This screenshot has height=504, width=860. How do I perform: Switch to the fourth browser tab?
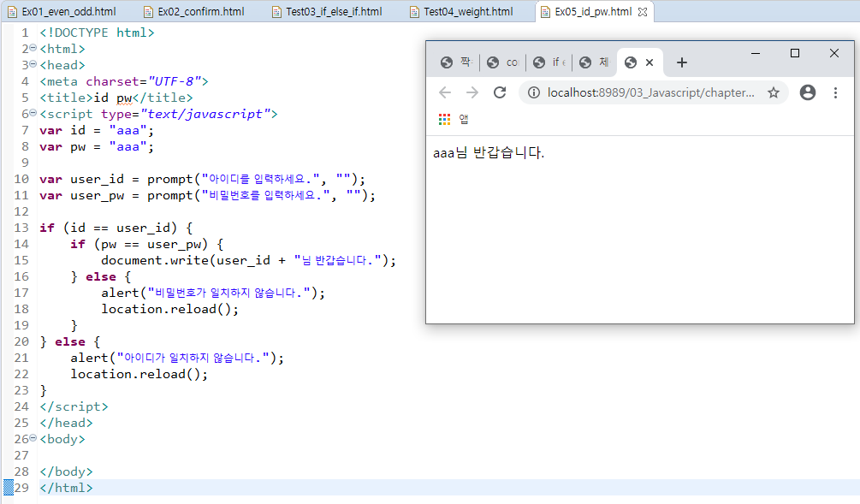click(x=595, y=62)
